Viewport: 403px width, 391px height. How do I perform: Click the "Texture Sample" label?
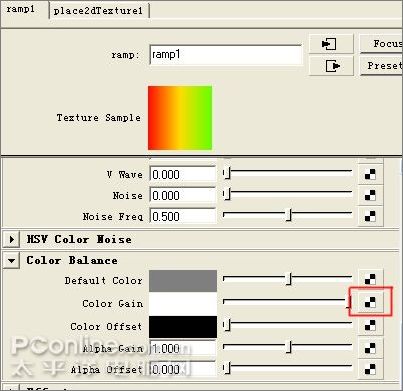point(98,118)
